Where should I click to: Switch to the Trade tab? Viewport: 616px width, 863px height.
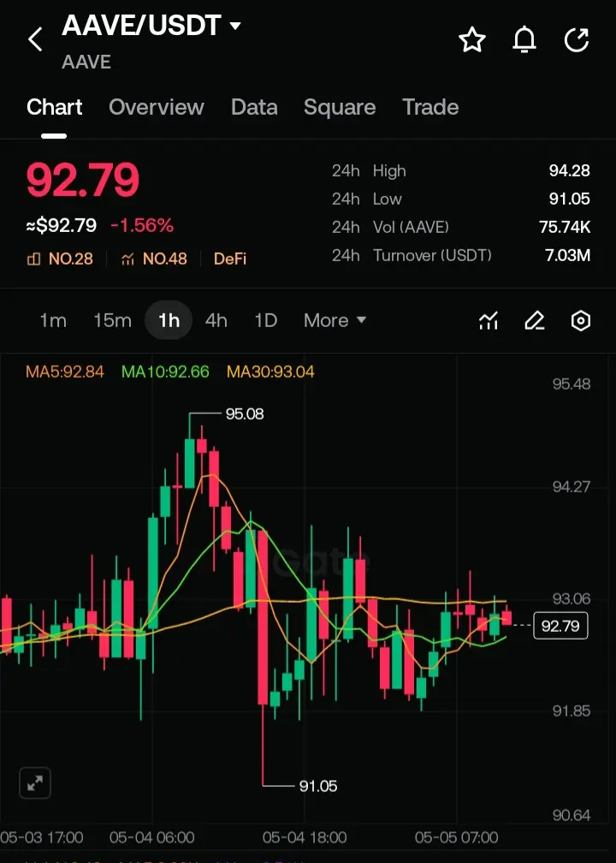[430, 107]
